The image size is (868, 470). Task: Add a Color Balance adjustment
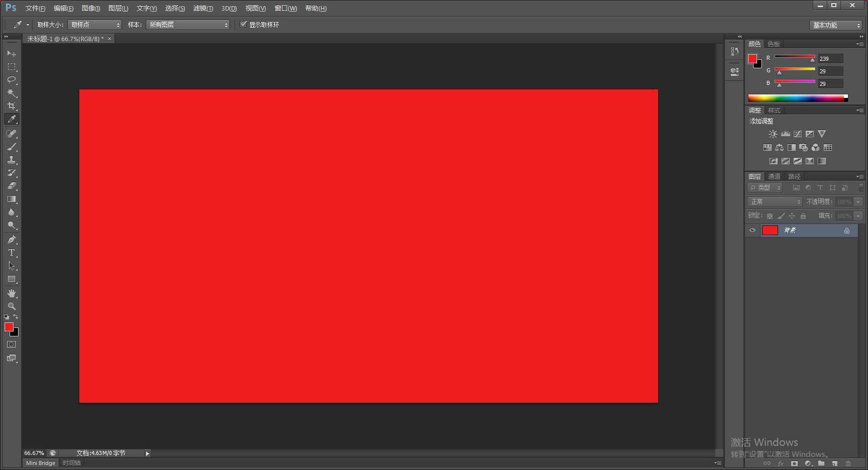point(779,148)
